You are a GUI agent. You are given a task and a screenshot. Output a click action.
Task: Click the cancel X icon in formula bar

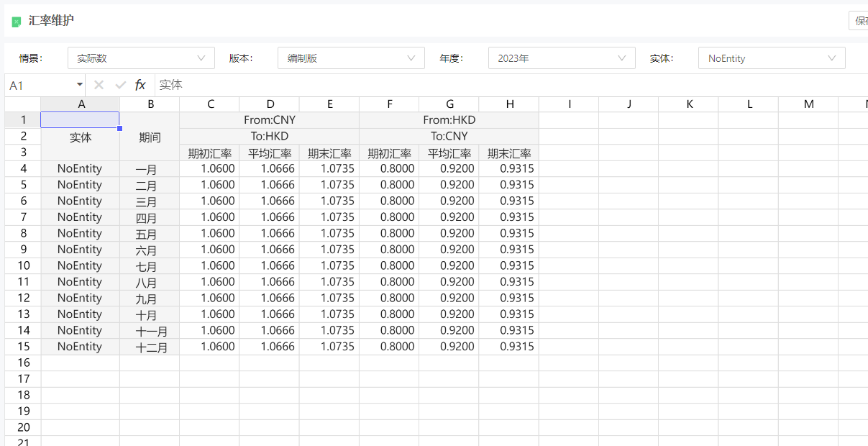(x=99, y=85)
